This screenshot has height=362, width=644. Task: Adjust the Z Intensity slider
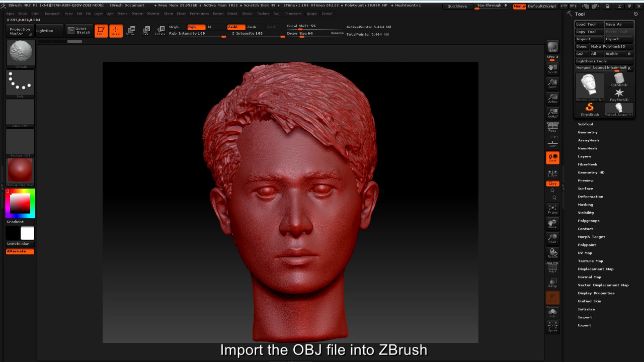(x=256, y=34)
